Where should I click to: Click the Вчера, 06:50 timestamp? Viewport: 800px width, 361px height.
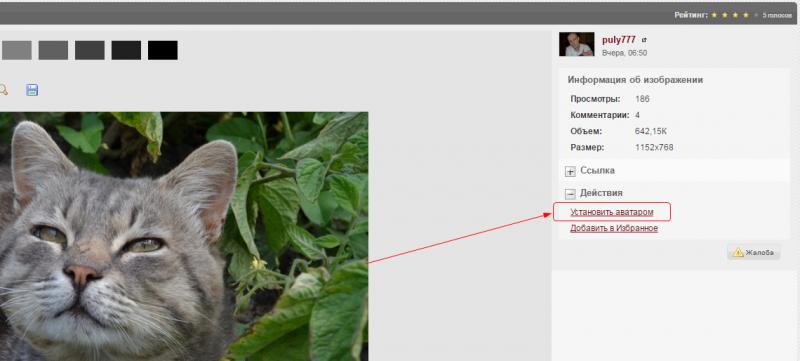point(624,53)
